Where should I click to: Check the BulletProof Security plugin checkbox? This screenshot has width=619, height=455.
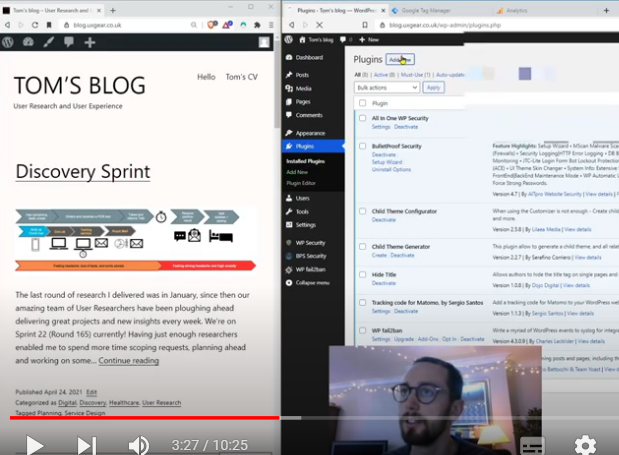(x=362, y=145)
